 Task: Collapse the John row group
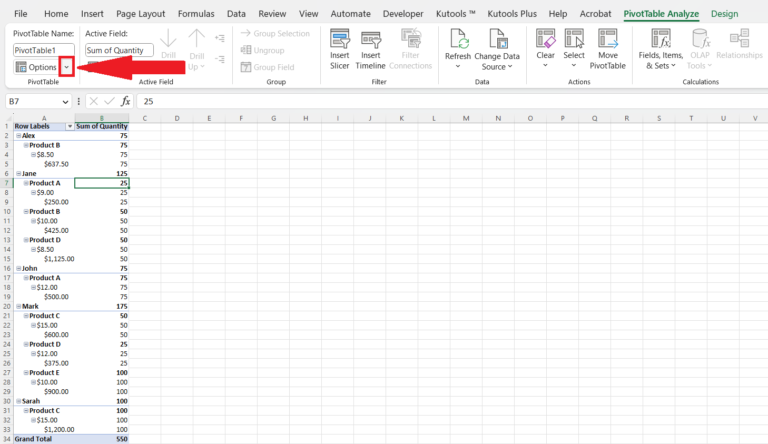tap(19, 269)
